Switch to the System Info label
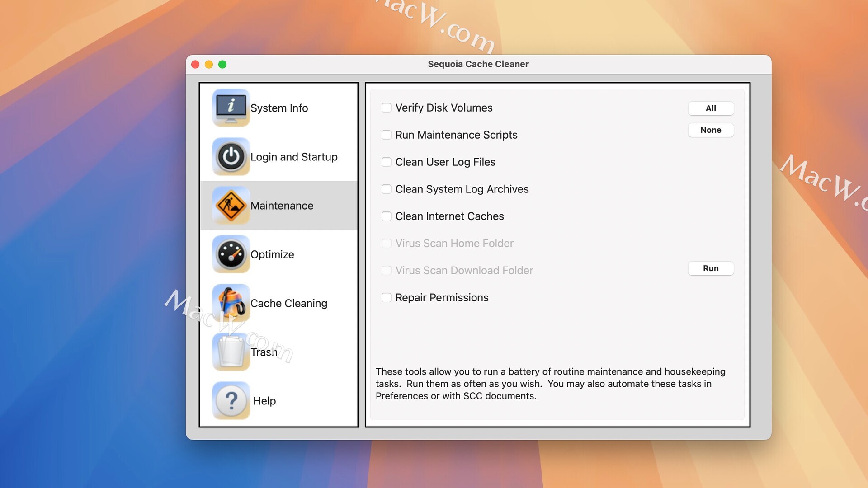Image resolution: width=868 pixels, height=488 pixels. [279, 108]
